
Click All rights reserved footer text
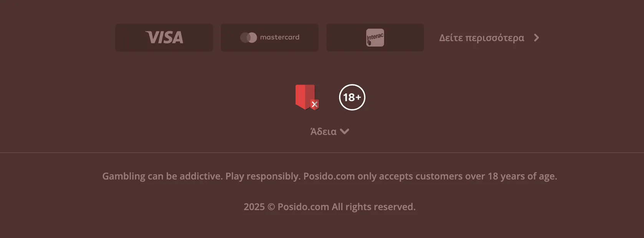pos(374,207)
